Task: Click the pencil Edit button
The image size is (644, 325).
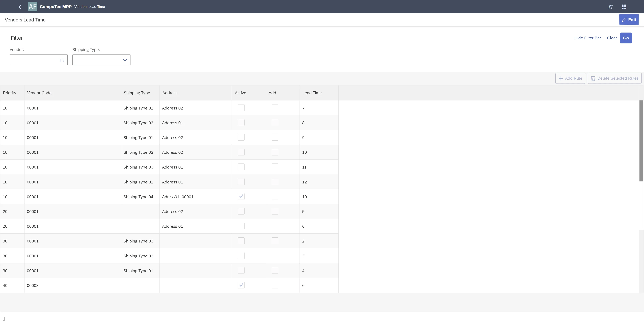Action: coord(629,20)
